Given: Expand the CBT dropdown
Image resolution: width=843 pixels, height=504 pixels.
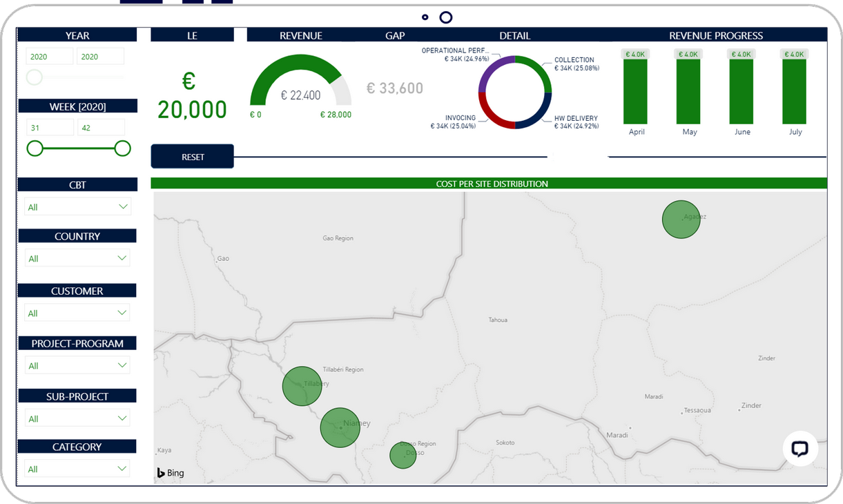Looking at the screenshot, I should pyautogui.click(x=77, y=206).
